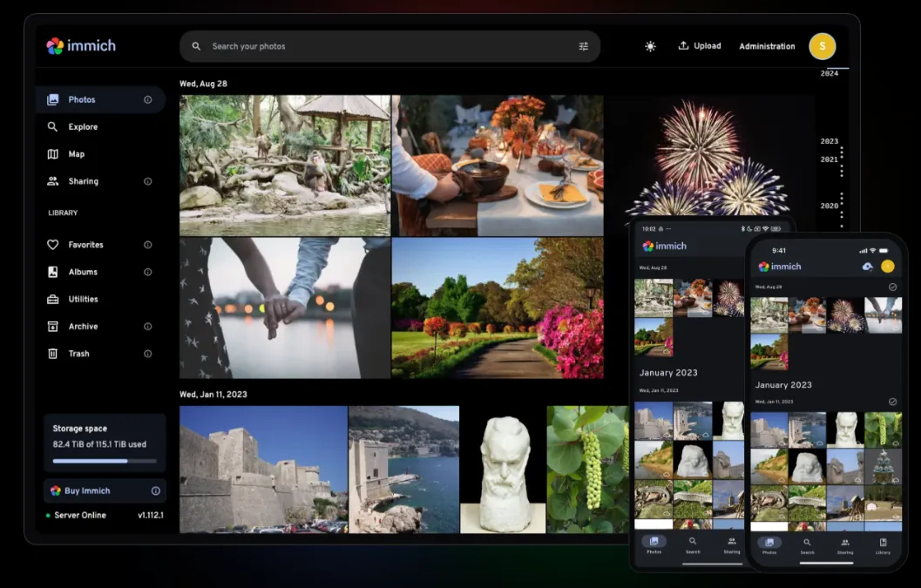Toggle the light/dark theme sun icon

coord(650,46)
